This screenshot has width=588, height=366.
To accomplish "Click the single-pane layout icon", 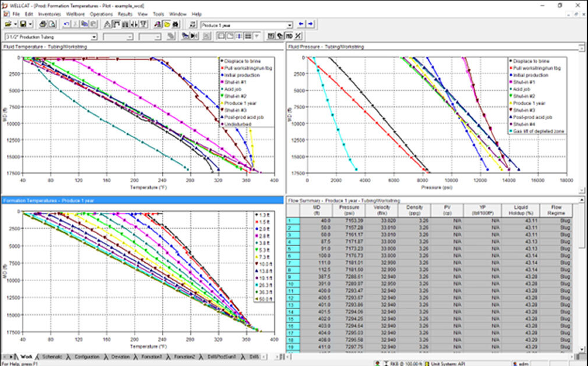I will tap(221, 36).
